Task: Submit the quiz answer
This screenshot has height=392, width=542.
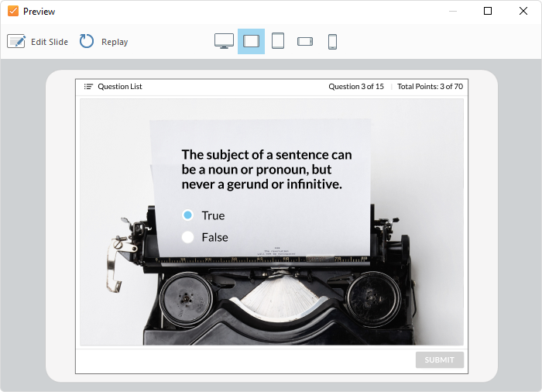Action: [439, 359]
